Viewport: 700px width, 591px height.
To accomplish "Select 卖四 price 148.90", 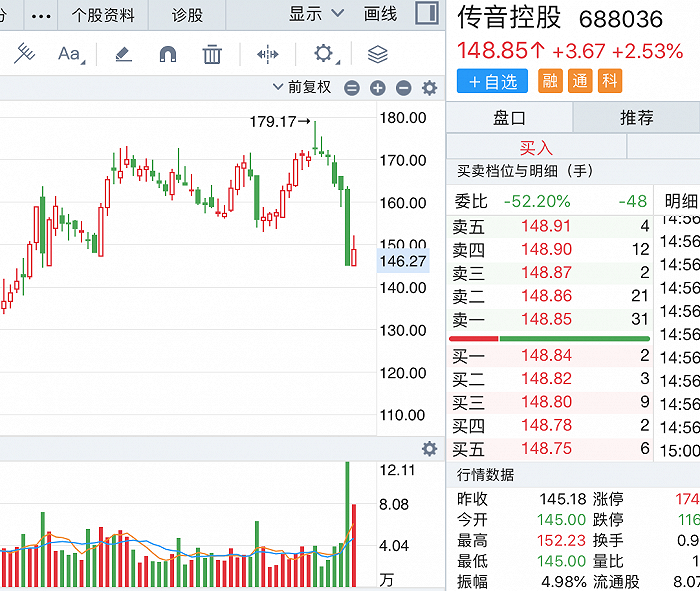I will (x=546, y=249).
